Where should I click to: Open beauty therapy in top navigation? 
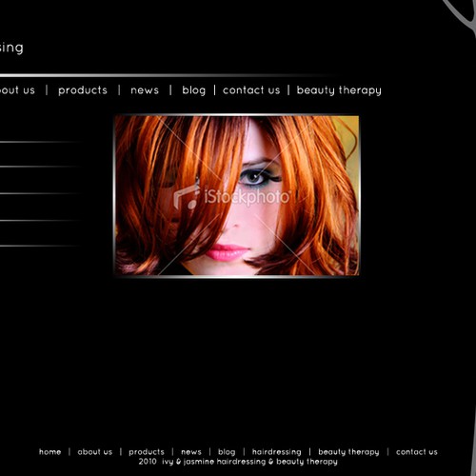coord(339,90)
